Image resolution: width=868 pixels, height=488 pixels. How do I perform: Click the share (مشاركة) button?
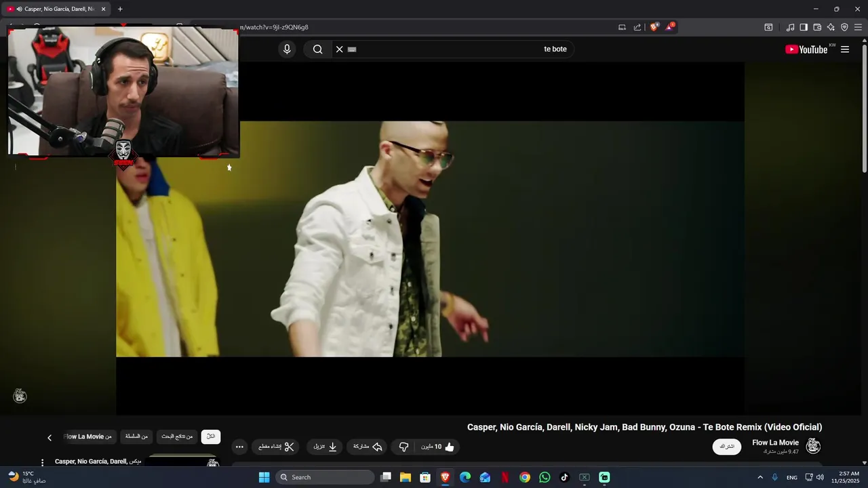coord(368,447)
